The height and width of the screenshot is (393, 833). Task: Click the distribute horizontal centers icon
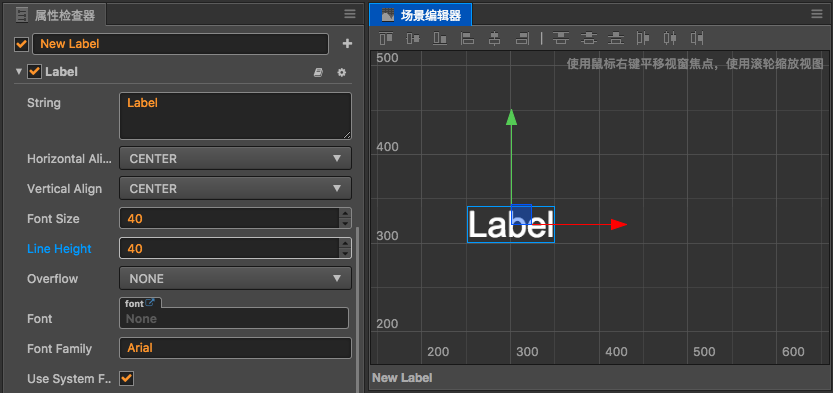[670, 38]
